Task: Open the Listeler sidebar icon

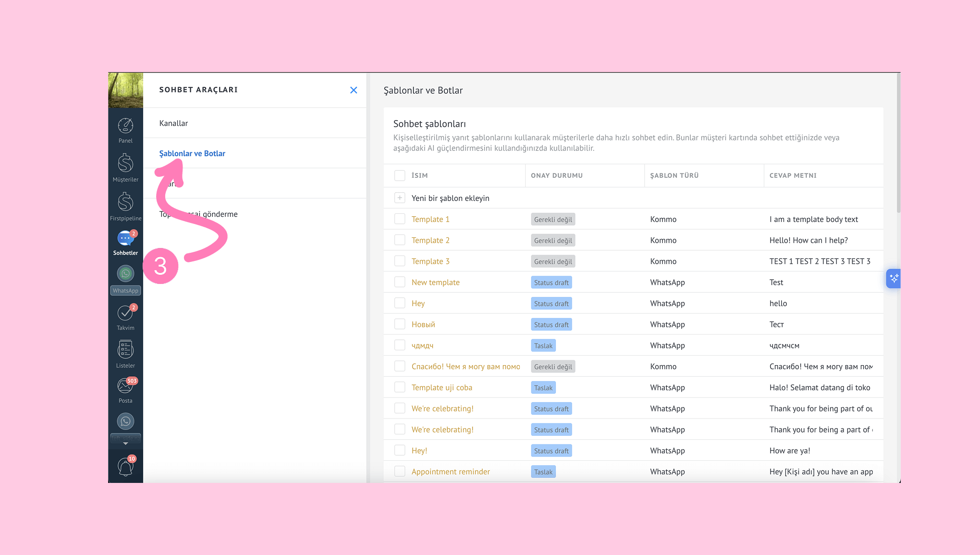Action: (x=125, y=350)
